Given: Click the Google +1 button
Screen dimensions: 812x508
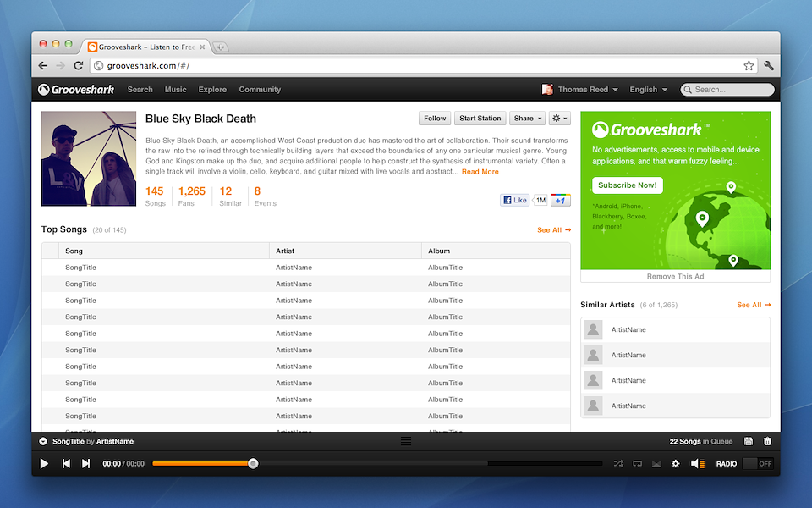Looking at the screenshot, I should click(560, 200).
